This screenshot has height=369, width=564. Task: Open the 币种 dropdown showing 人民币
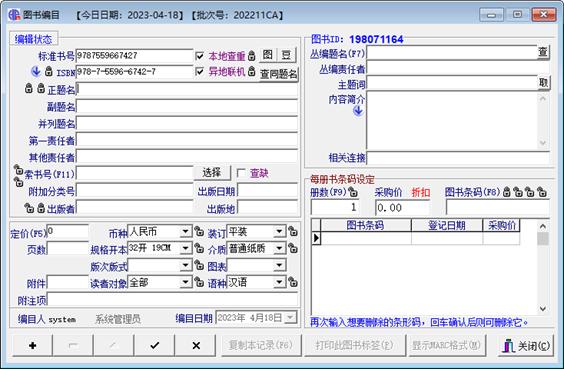pos(185,231)
